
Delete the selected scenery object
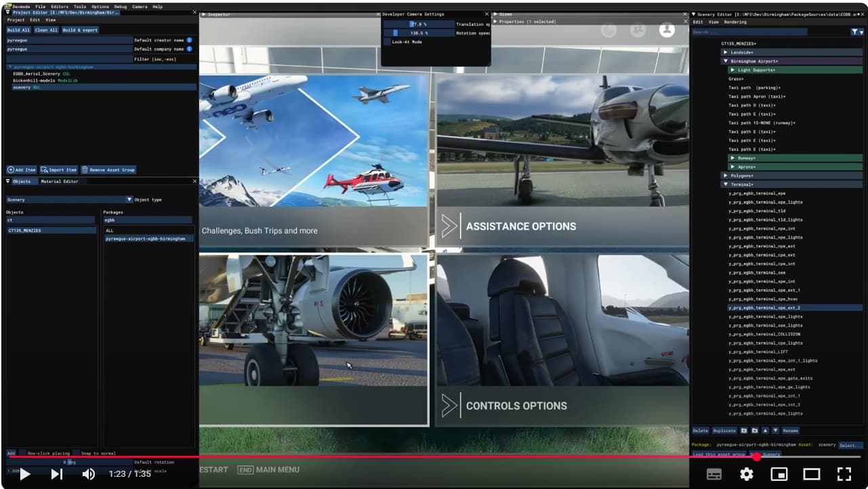click(x=701, y=431)
